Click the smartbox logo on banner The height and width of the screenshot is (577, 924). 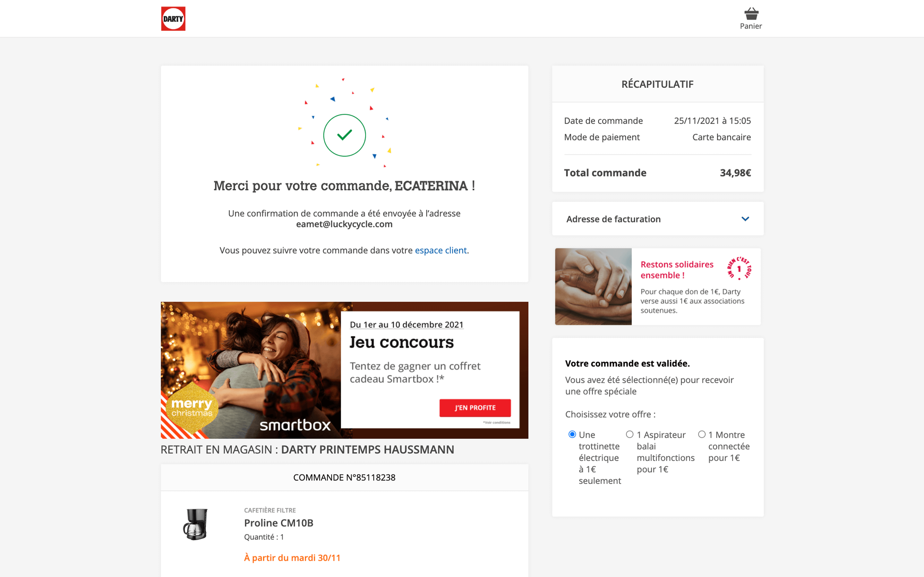[x=295, y=425]
